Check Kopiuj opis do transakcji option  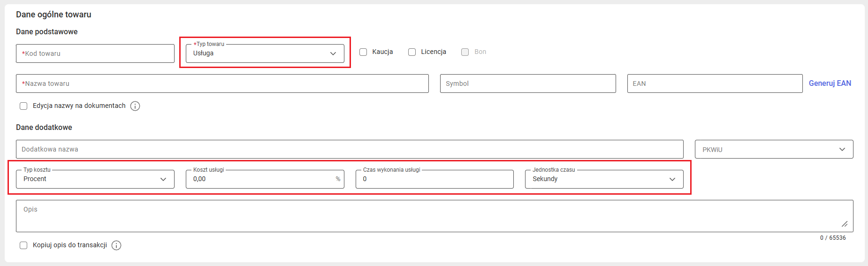pos(23,245)
